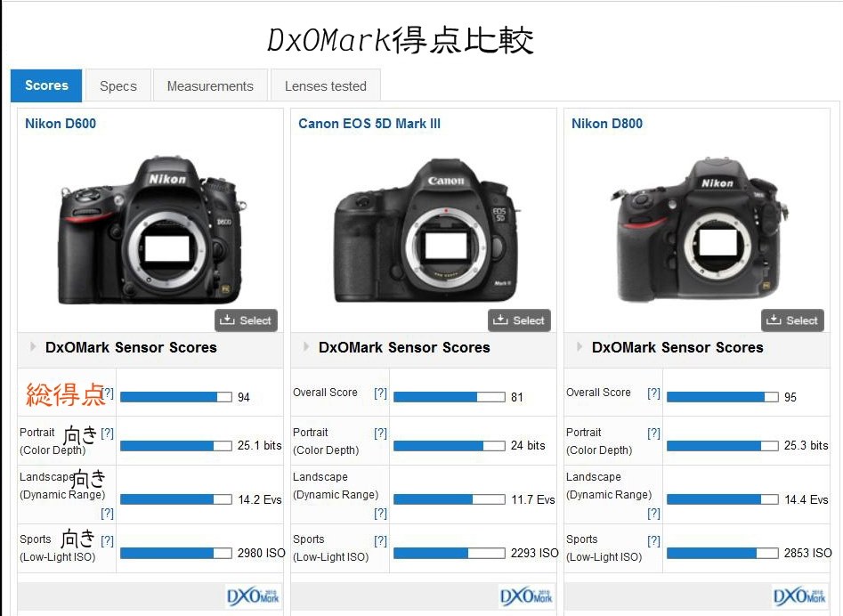Click Canon EOS 5D Mark III camera image
Viewport: 843px width, 616px height.
click(x=426, y=230)
